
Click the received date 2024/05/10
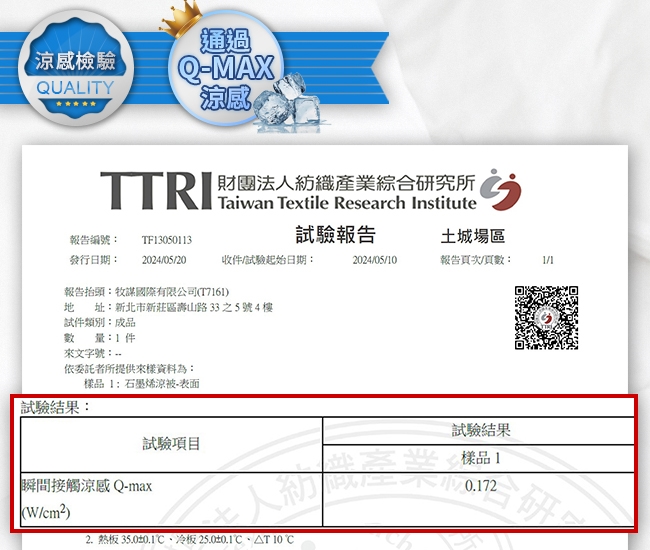pyautogui.click(x=375, y=260)
